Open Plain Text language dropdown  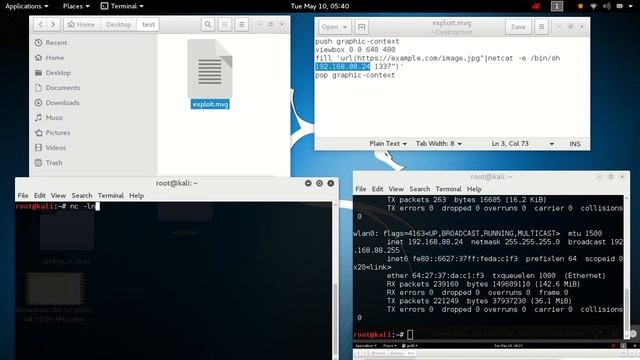click(x=388, y=144)
